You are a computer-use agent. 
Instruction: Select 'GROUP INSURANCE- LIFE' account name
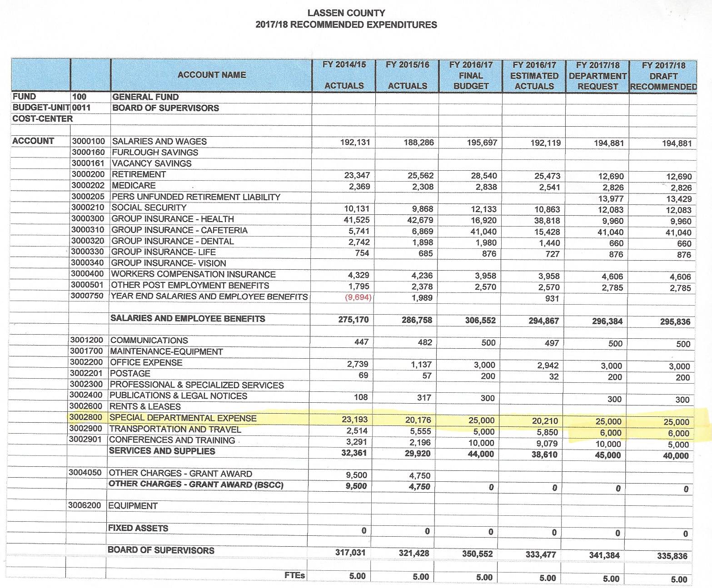(164, 252)
